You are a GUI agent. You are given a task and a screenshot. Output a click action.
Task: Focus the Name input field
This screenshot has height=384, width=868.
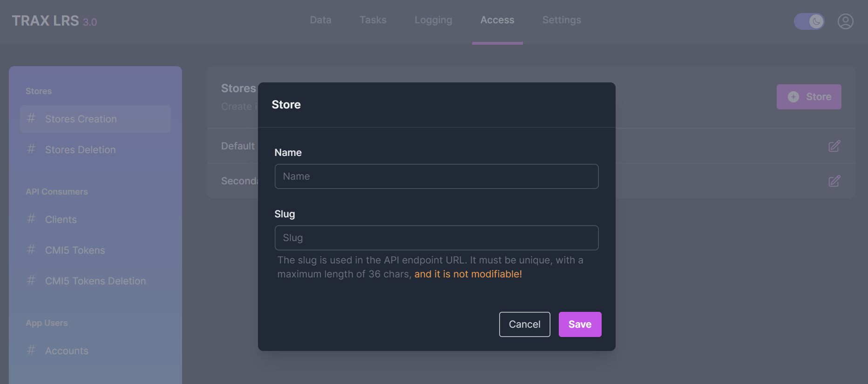tap(436, 176)
